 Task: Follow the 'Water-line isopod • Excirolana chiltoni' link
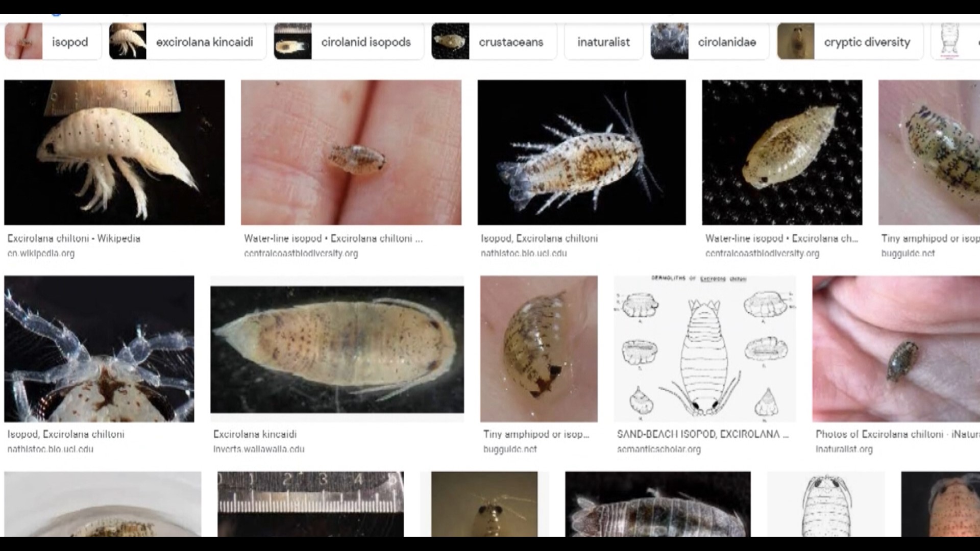[x=333, y=238]
